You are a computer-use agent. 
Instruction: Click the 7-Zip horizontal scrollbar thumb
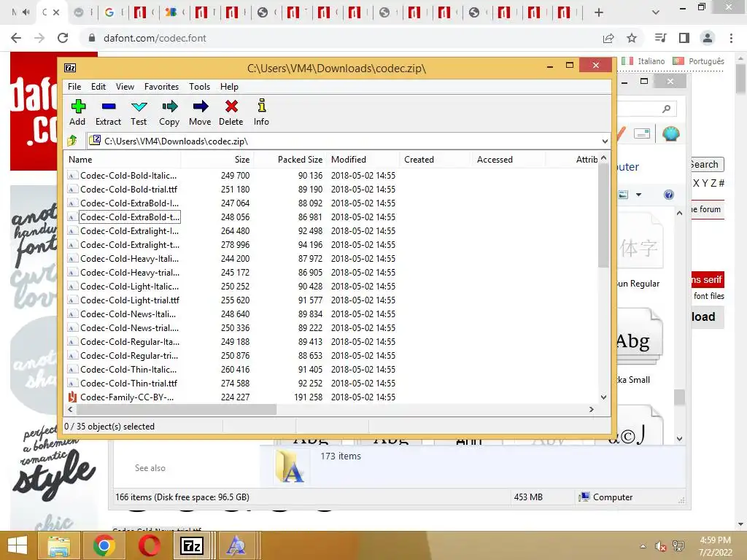[177, 409]
